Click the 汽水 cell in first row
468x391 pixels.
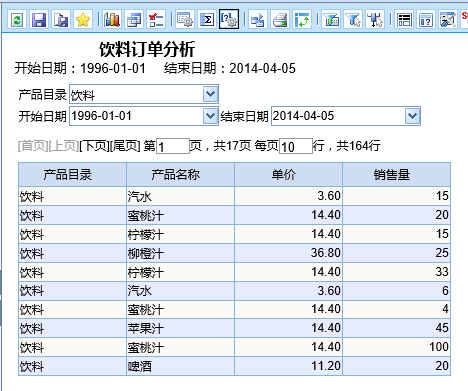pos(180,196)
